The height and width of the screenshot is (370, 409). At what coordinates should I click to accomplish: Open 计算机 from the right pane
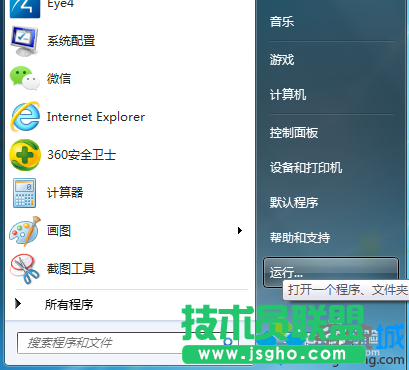[288, 95]
